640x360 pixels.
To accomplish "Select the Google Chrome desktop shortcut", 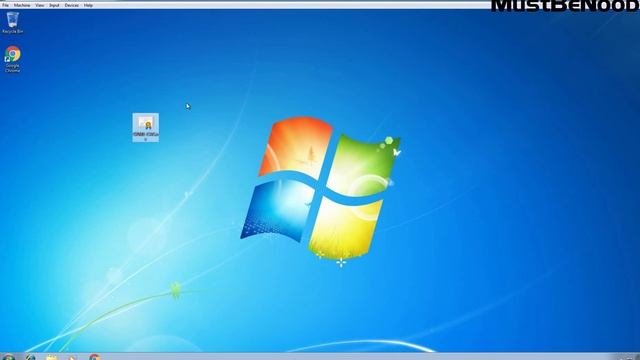I will [13, 59].
